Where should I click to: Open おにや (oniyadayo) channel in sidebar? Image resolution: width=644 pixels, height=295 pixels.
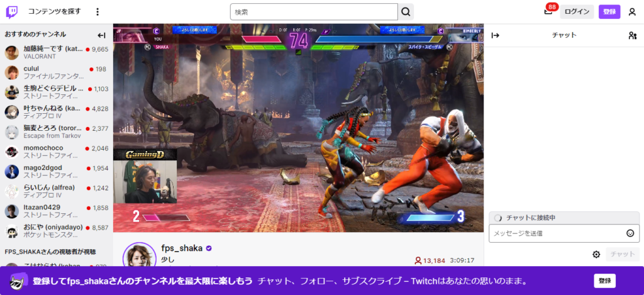click(56, 231)
